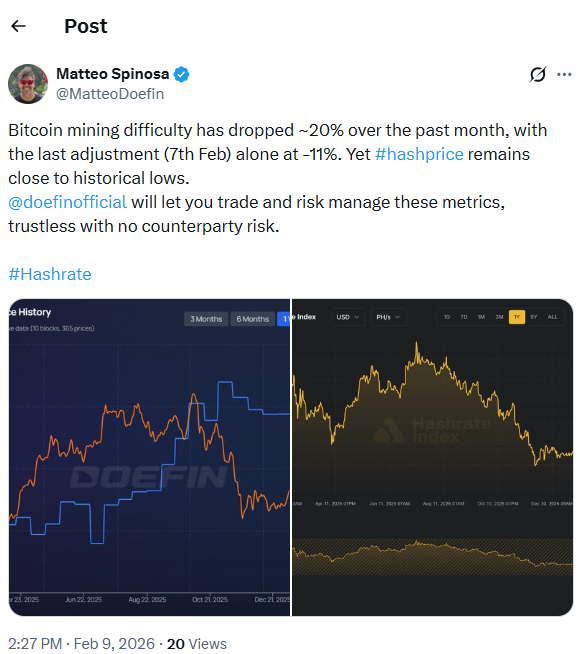
Task: Open the #Hashrate hashtag
Action: point(50,274)
